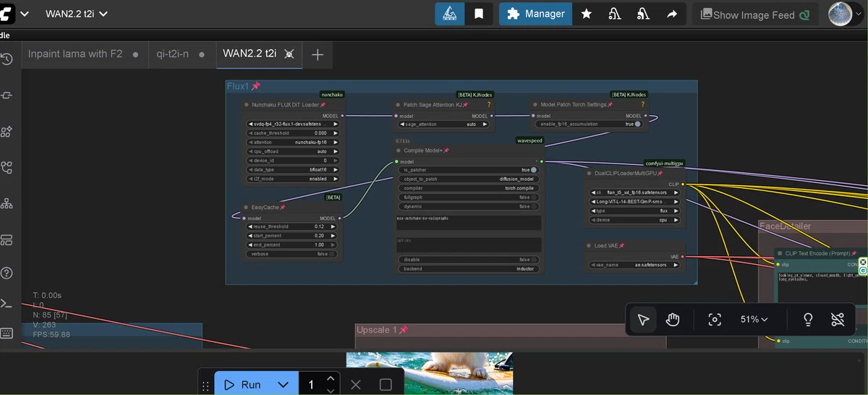Switch to the Inpaint lama with F2 tab
Screen dimensions: 868x395
pyautogui.click(x=75, y=54)
